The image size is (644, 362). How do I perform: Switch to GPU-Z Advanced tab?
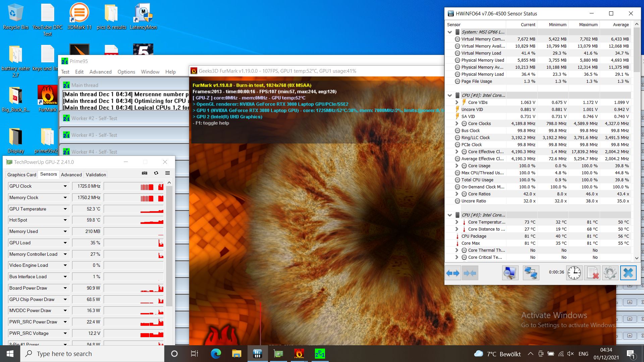71,175
